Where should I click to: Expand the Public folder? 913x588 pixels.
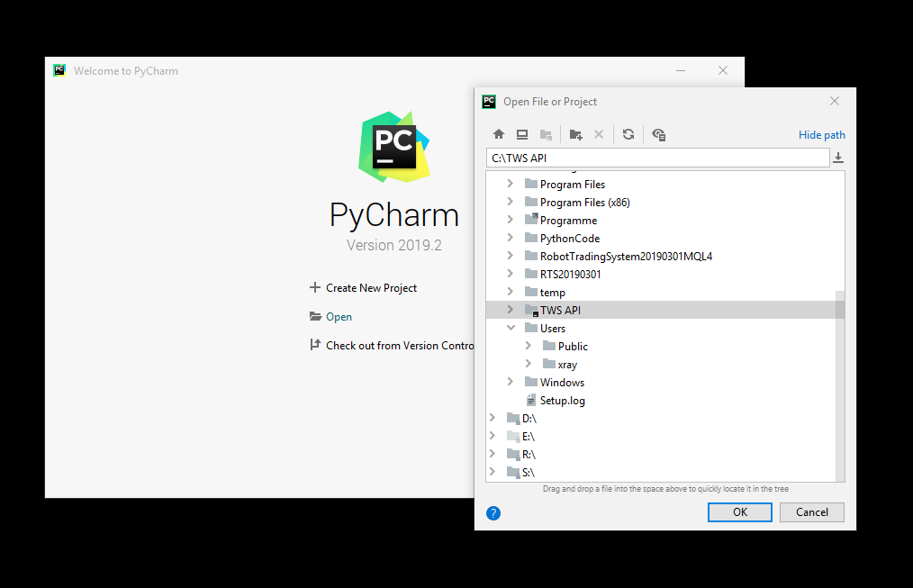(x=529, y=346)
